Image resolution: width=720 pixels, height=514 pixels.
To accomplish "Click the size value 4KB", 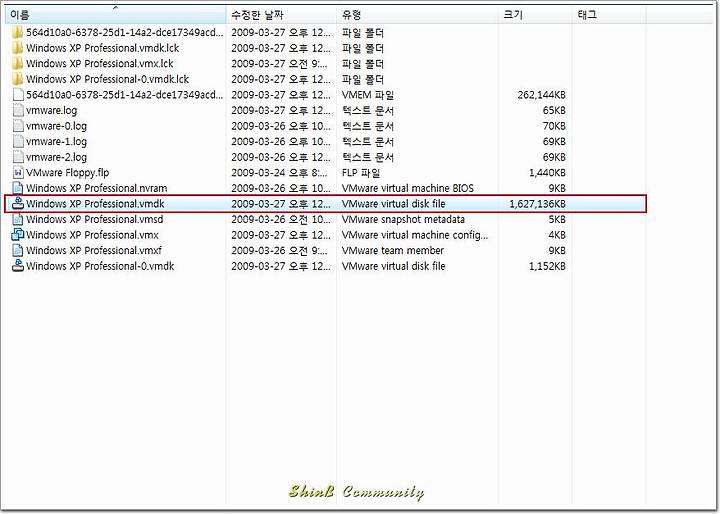I will (x=557, y=235).
